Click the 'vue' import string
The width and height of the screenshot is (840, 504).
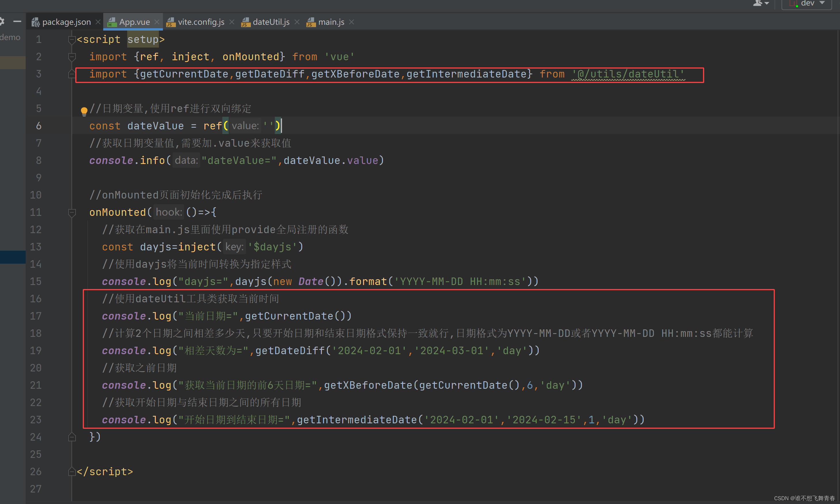click(339, 57)
